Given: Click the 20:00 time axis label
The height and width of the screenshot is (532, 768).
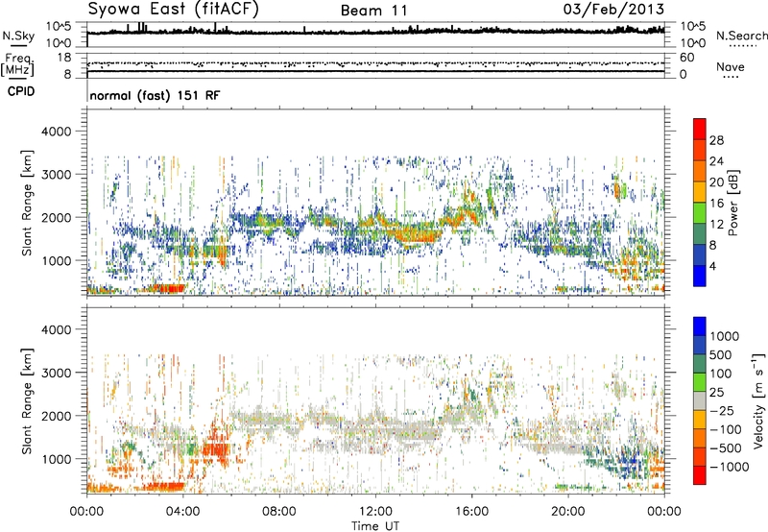Looking at the screenshot, I should click(x=568, y=512).
